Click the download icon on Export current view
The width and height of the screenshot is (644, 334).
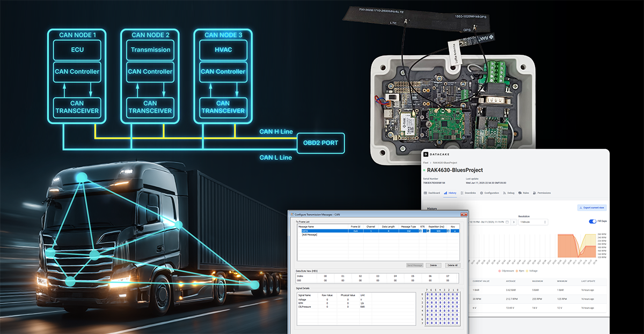(x=580, y=207)
